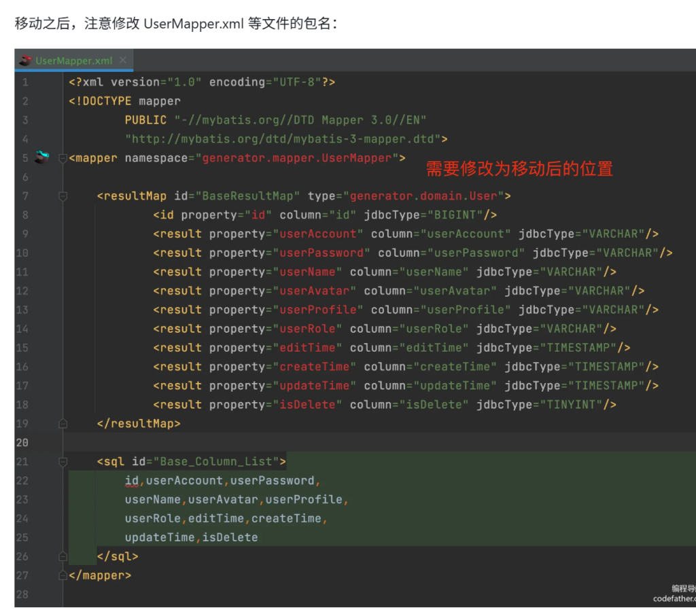Click line number 20 in the gutter
Screen dimensions: 696x616
coord(22,443)
